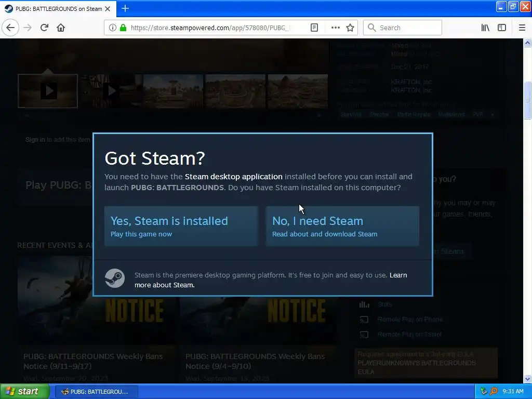Click the forward navigation arrow
This screenshot has width=532, height=399.
[x=28, y=28]
